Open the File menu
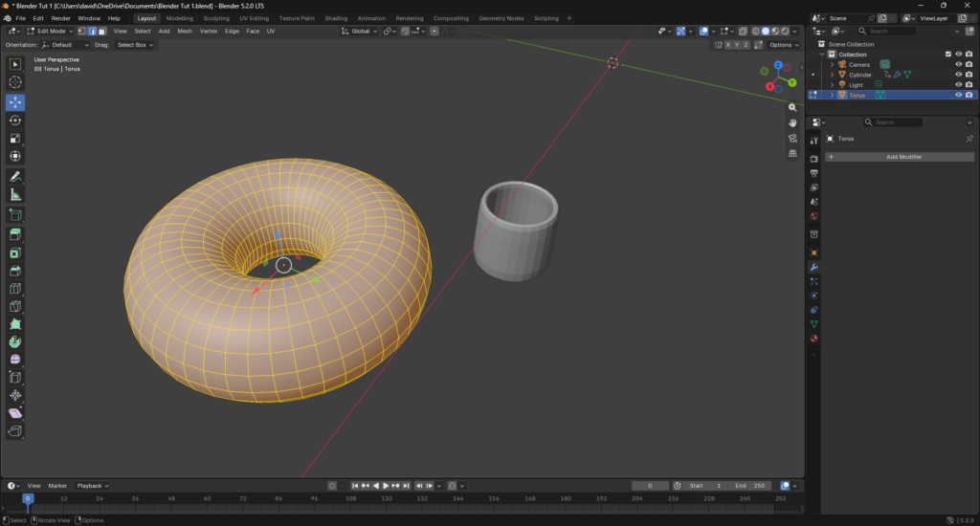980x526 pixels. tap(21, 18)
